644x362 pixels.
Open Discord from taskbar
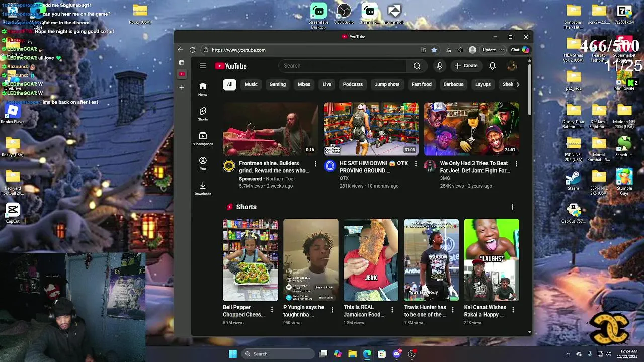397,354
